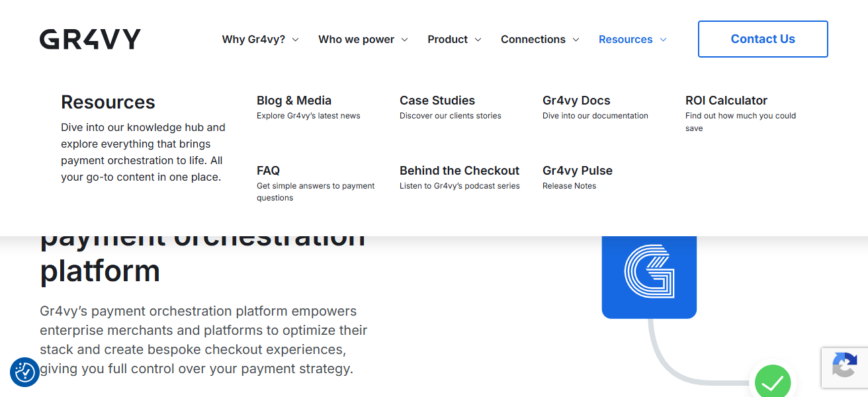The width and height of the screenshot is (868, 397).
Task: Expand the Connections menu chevron
Action: click(x=576, y=40)
